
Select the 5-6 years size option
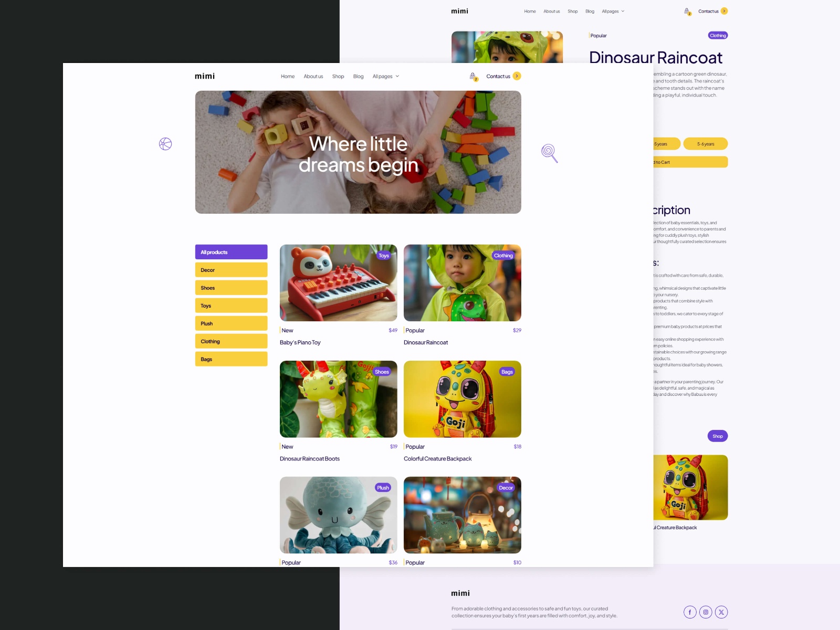point(706,143)
